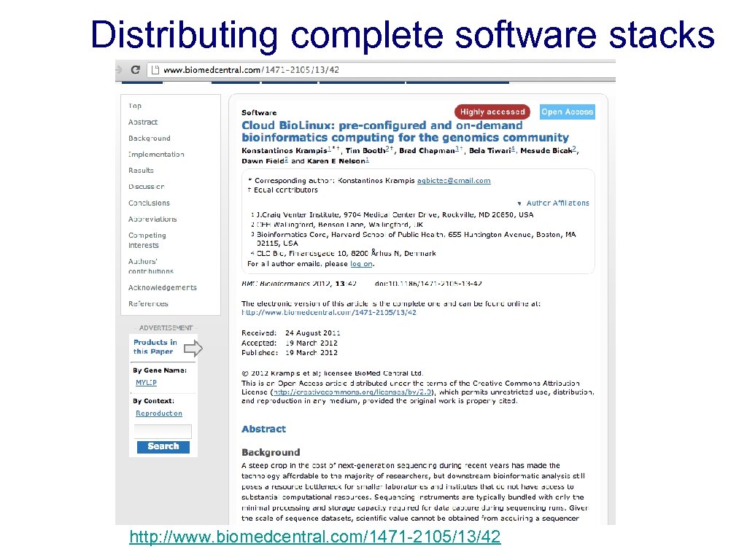Open the biomedcentral link below the screenshot
Screen dimensions: 747x560
click(x=315, y=537)
